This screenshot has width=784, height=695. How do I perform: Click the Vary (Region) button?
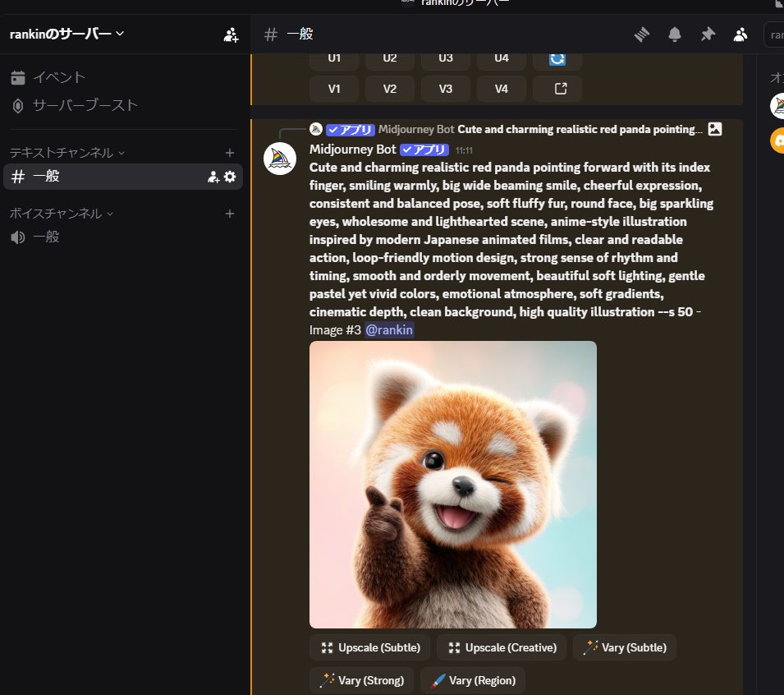coord(473,680)
